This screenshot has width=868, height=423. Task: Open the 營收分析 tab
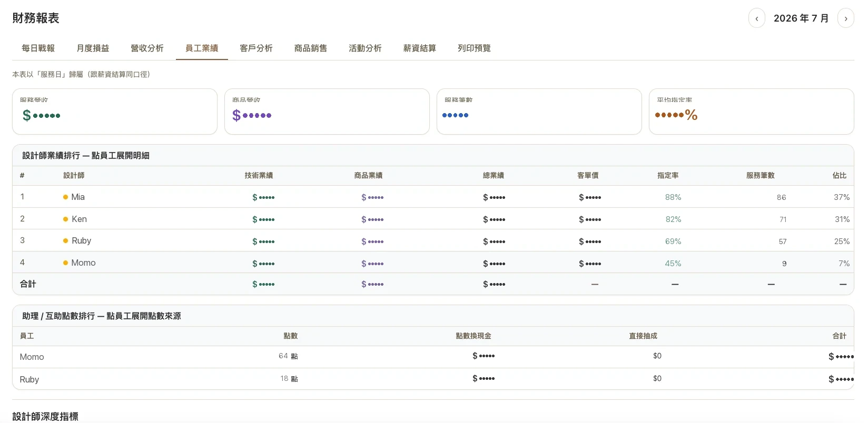tap(147, 48)
